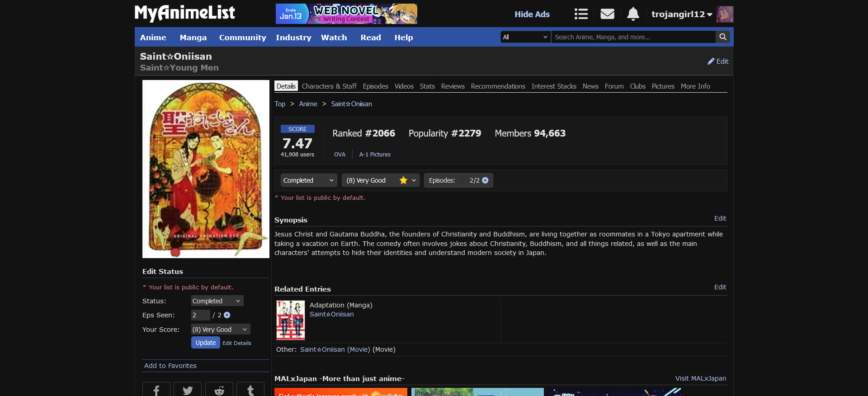Switch to the Forum tab
The width and height of the screenshot is (868, 396).
point(614,86)
